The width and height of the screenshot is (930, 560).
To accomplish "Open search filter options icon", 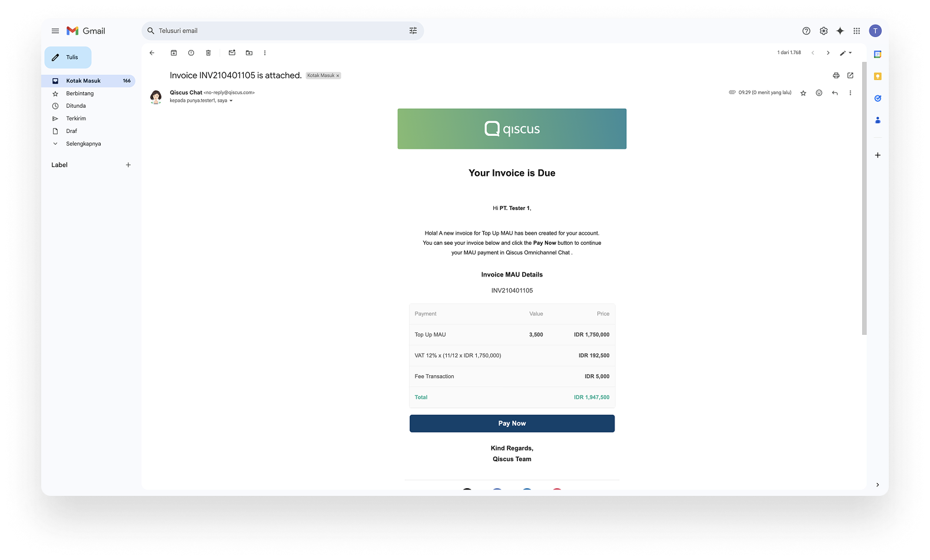I will click(x=413, y=31).
